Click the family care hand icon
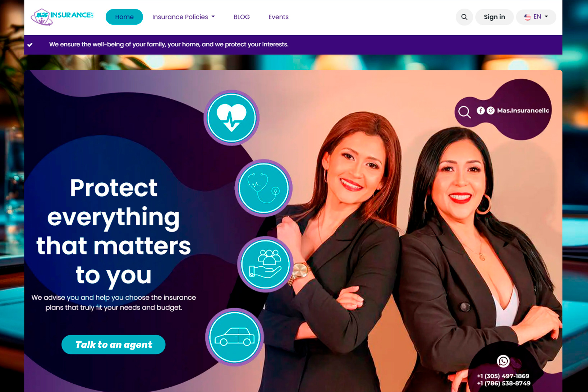The width and height of the screenshot is (588, 392). click(265, 264)
